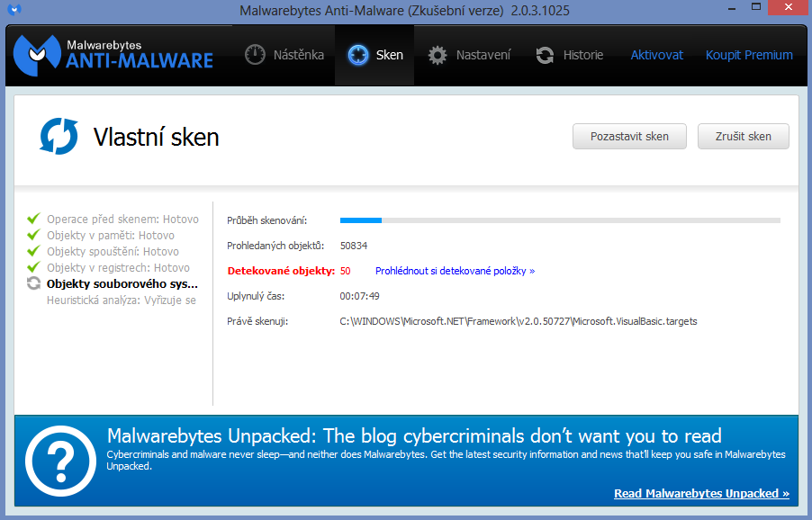Click the Nastavení gear icon
Image resolution: width=812 pixels, height=520 pixels.
438,55
